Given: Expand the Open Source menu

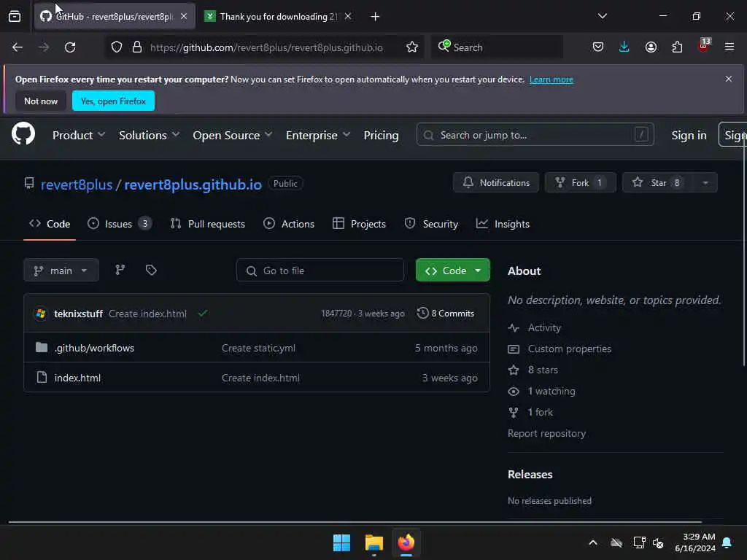Looking at the screenshot, I should click(x=233, y=135).
